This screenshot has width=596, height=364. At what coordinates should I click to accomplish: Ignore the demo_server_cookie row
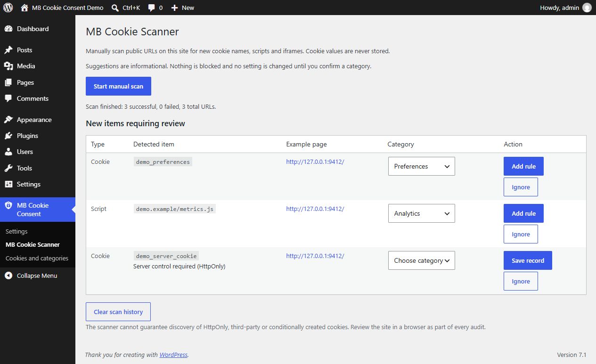coord(521,281)
